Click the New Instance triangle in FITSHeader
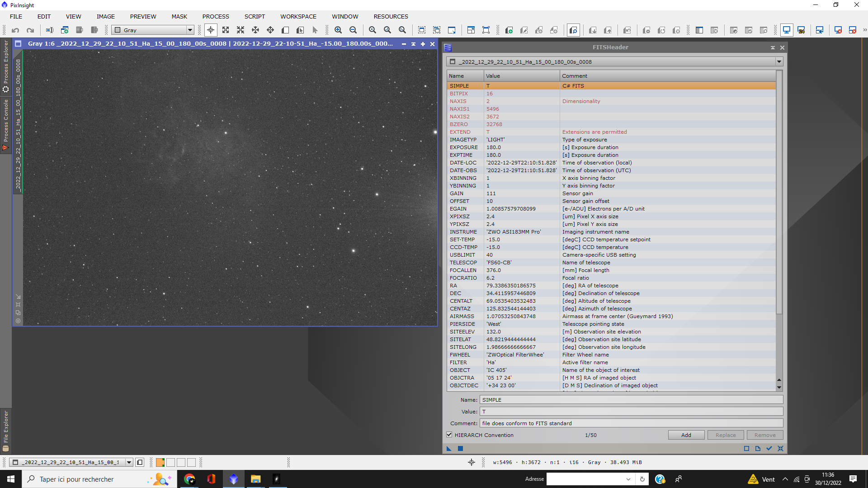Screen dimensions: 868x488 (x=449, y=449)
